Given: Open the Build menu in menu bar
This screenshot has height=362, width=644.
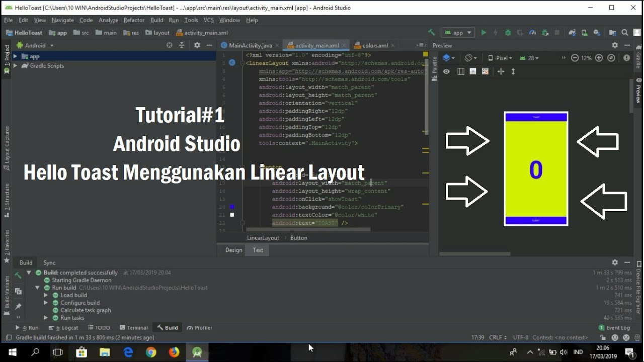Looking at the screenshot, I should 157,20.
